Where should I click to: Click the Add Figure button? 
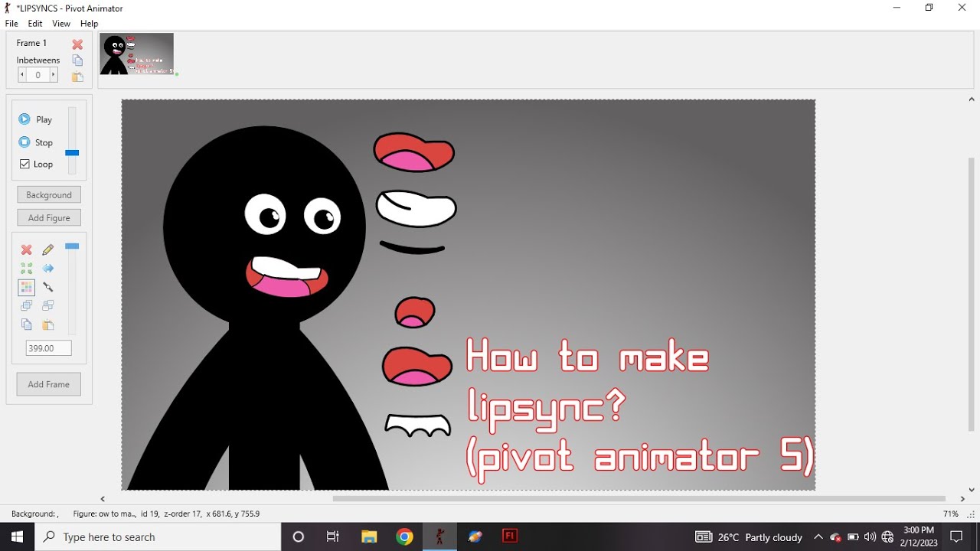tap(49, 218)
